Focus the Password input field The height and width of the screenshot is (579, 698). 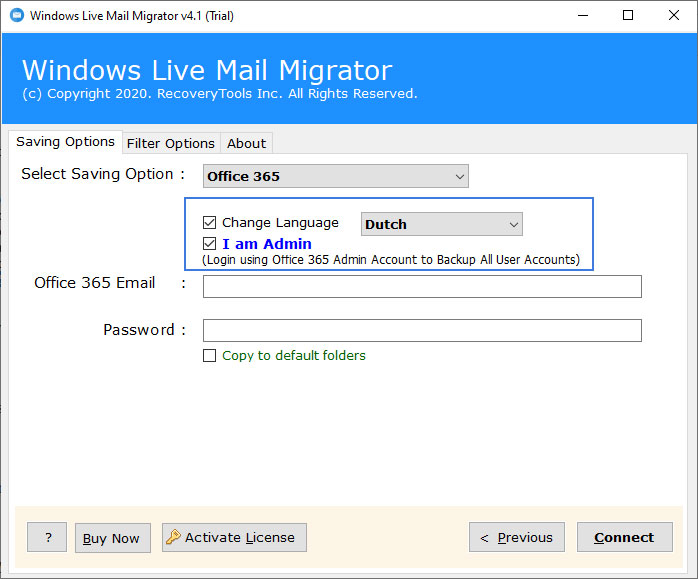pyautogui.click(x=422, y=330)
